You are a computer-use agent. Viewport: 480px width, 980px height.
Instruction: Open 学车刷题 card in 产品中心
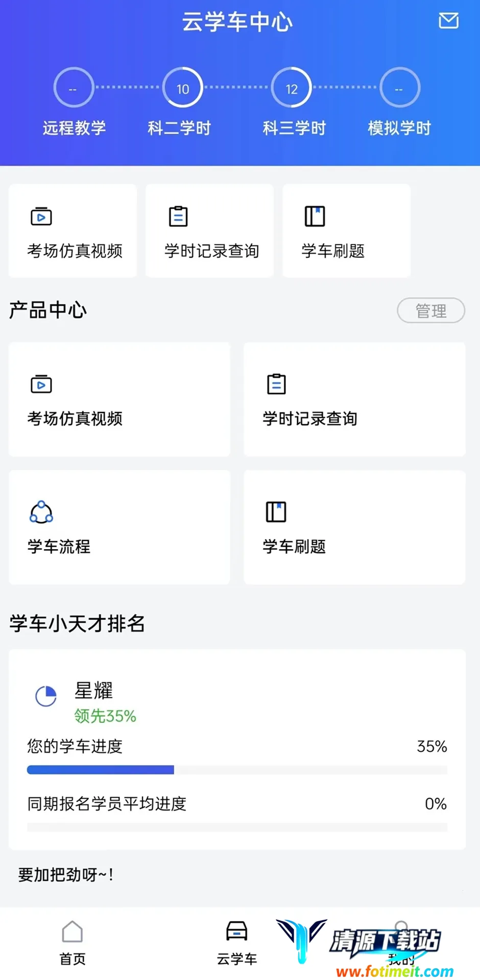click(x=354, y=527)
